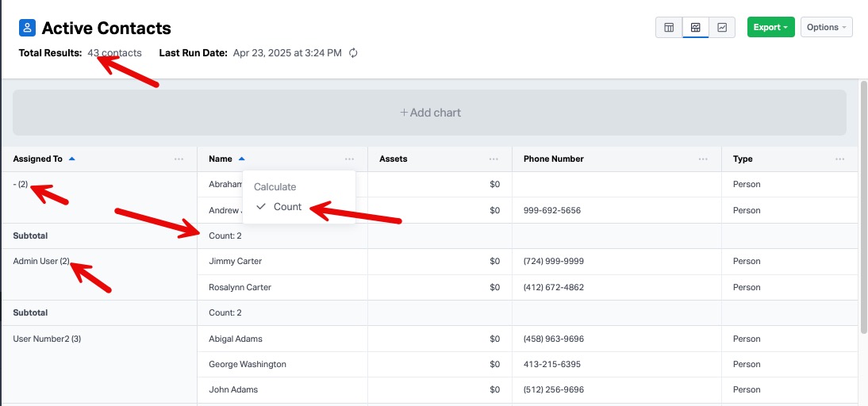Image resolution: width=868 pixels, height=406 pixels.
Task: Select the Jimmy Carter contact name
Action: (236, 261)
